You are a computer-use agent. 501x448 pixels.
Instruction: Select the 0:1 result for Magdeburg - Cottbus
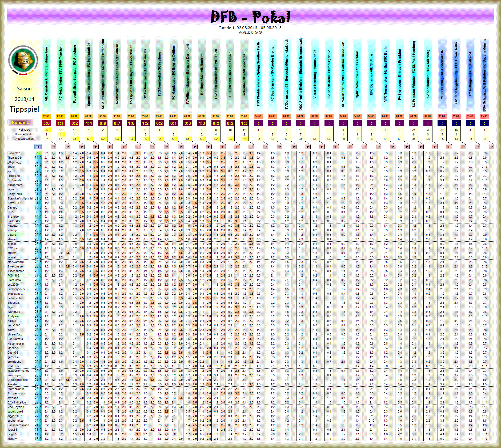174,123
